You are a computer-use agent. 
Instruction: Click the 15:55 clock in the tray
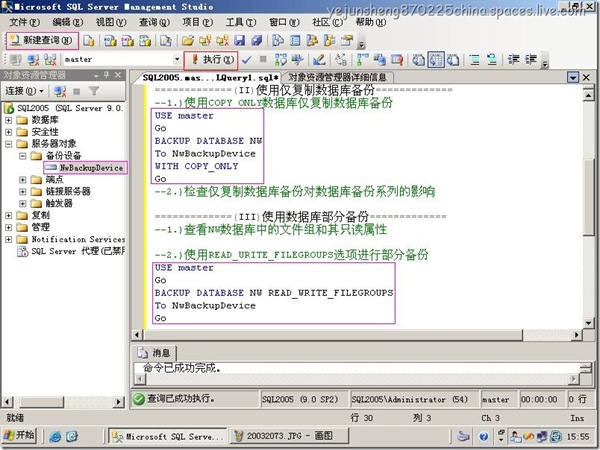[577, 436]
